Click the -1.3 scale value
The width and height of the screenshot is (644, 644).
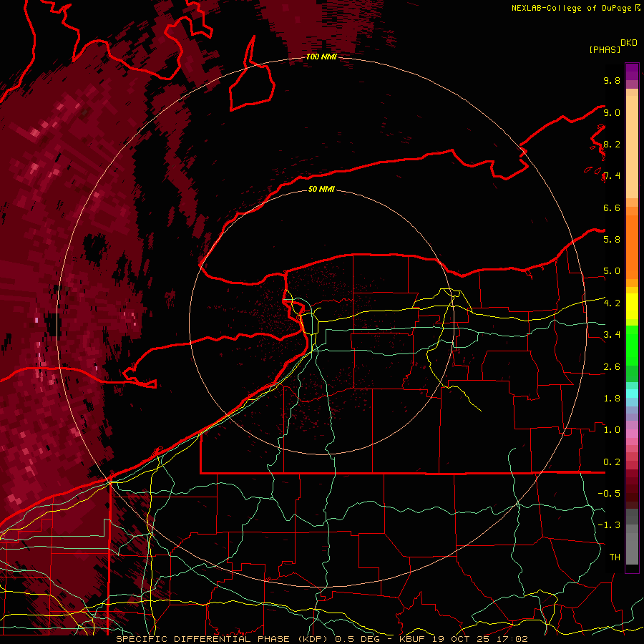tap(609, 525)
